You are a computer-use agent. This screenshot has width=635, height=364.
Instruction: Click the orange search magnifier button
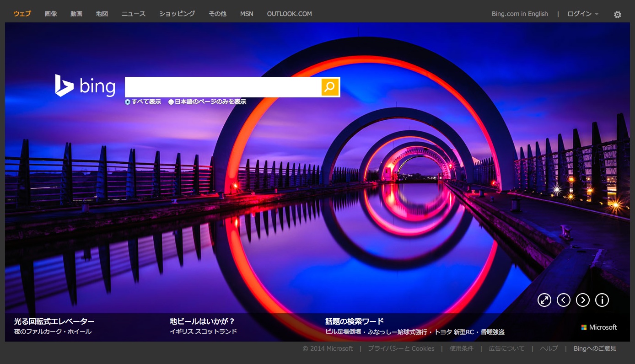330,87
